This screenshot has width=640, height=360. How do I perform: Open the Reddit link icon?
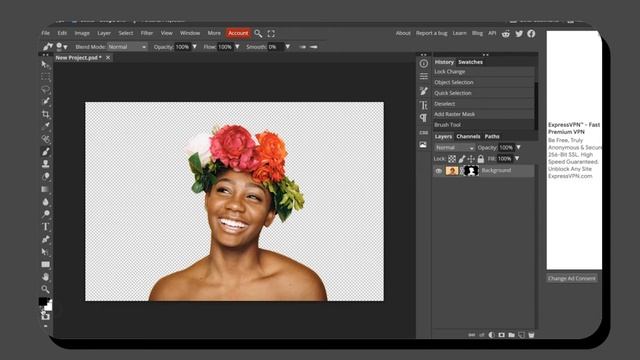[x=506, y=33]
